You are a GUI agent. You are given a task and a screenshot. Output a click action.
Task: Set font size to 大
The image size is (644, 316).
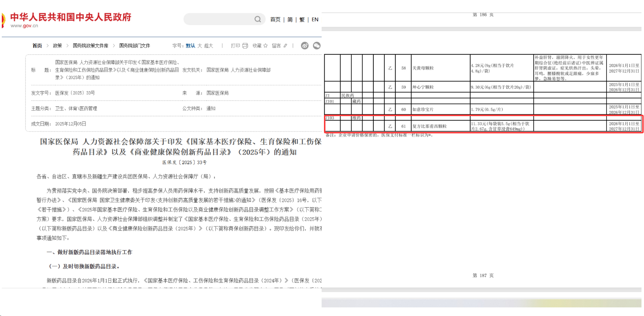[200, 46]
